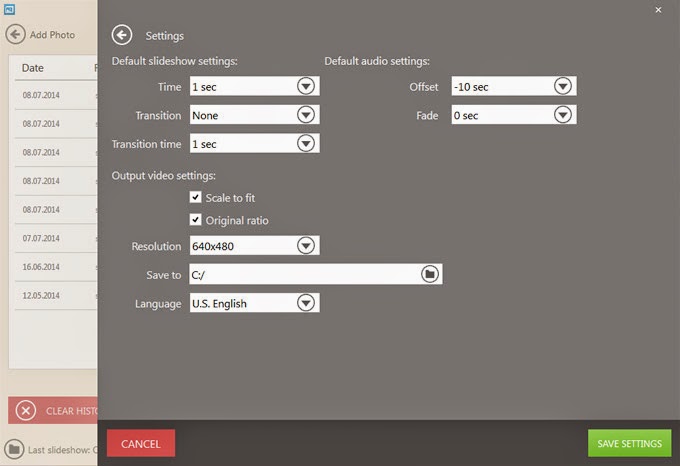
Task: Toggle the Scale to fit checkbox
Action: pyautogui.click(x=196, y=197)
